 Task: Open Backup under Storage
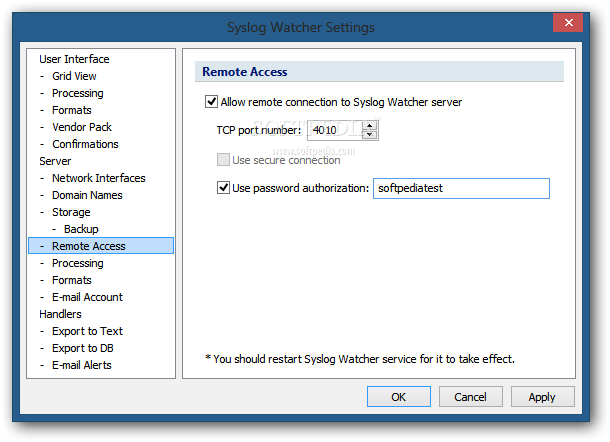point(81,229)
